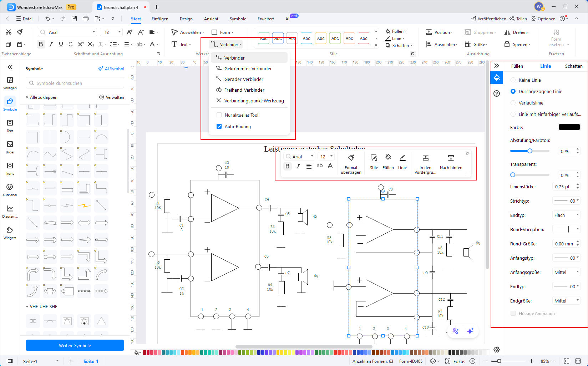Image resolution: width=588 pixels, height=366 pixels.
Task: Click the Symbole durchsuchen search field
Action: [75, 83]
